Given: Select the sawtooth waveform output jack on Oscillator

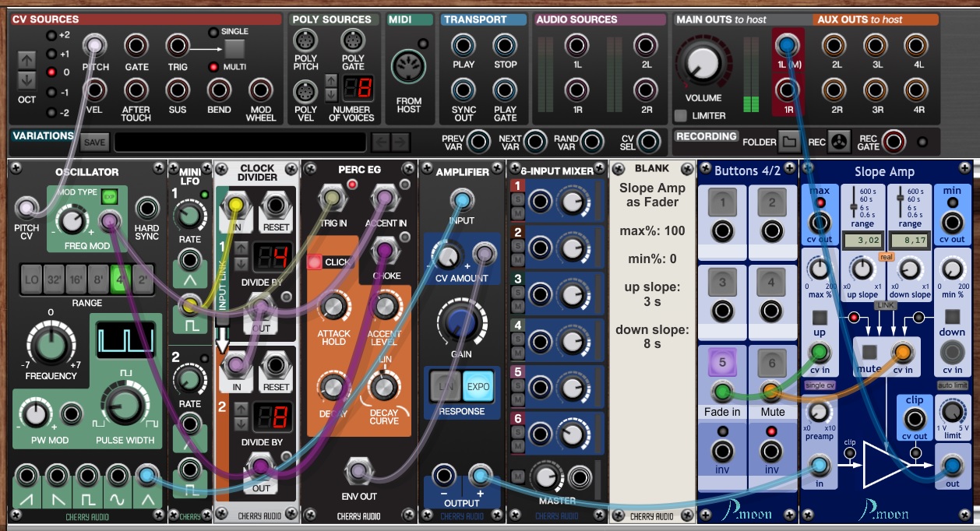Looking at the screenshot, I should click(x=27, y=476).
